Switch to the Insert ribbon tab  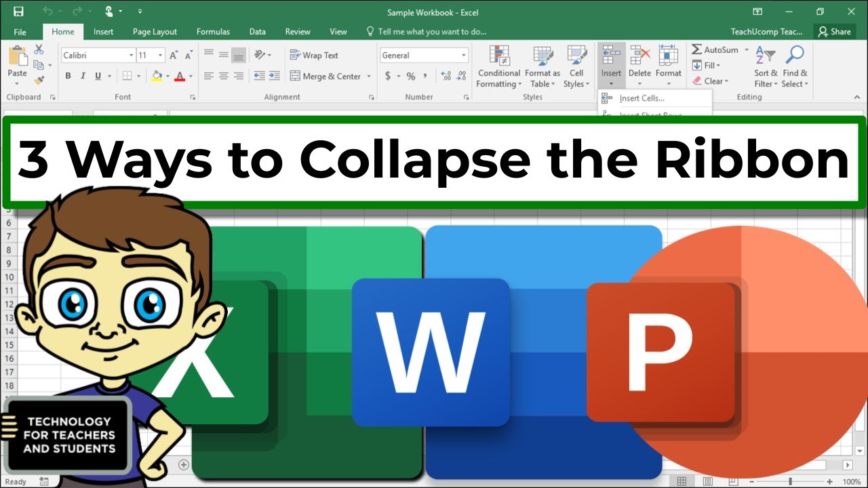104,32
